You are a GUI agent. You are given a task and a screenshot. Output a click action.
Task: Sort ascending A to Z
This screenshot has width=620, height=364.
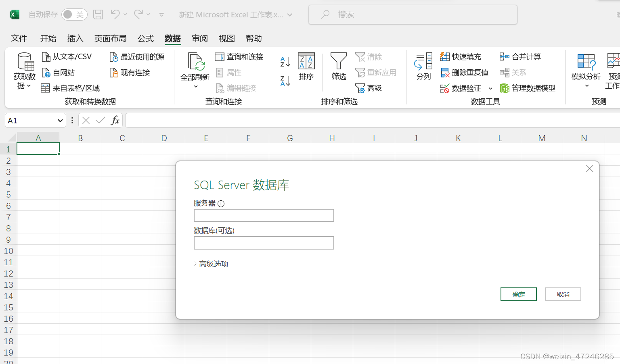point(285,62)
